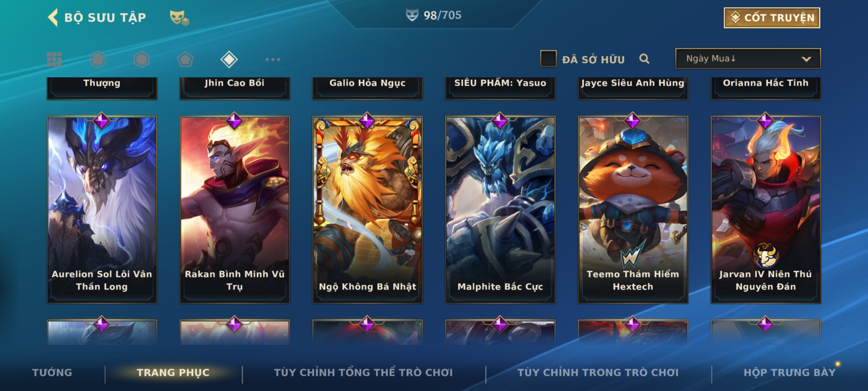This screenshot has width=868, height=391.
Task: Open Tùy Chỉnh Trong Trò Chơi tab
Action: coord(598,373)
